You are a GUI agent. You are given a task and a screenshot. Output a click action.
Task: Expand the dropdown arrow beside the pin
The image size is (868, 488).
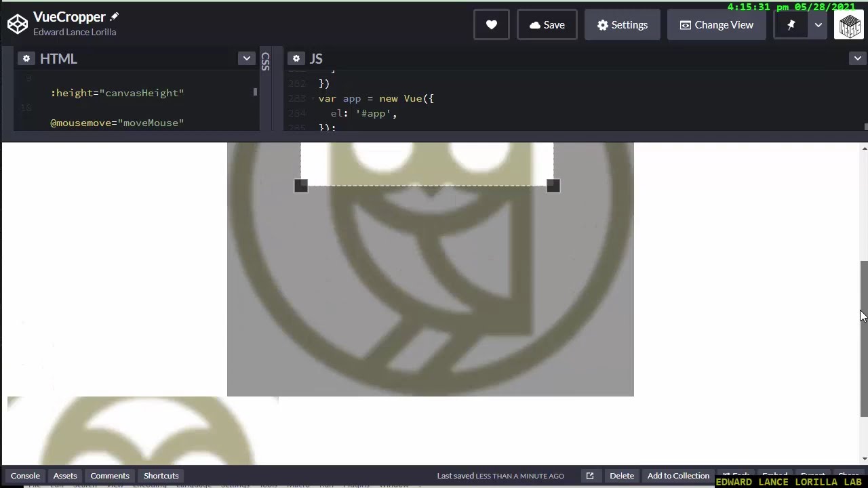tap(818, 25)
